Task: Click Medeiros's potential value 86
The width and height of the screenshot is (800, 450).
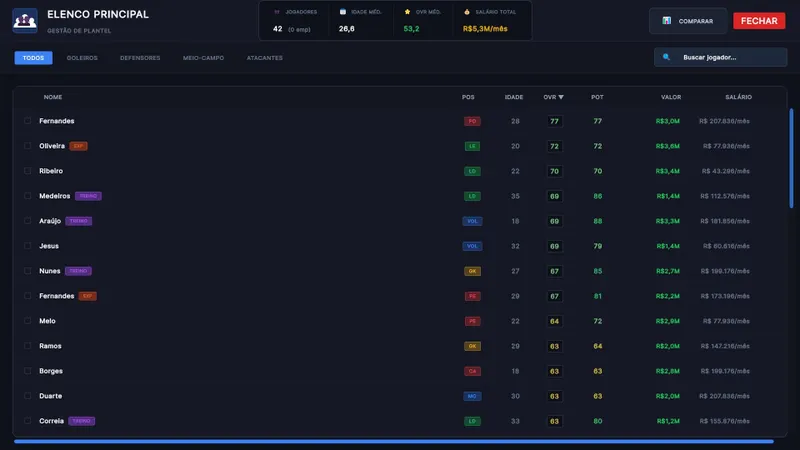Action: click(597, 196)
